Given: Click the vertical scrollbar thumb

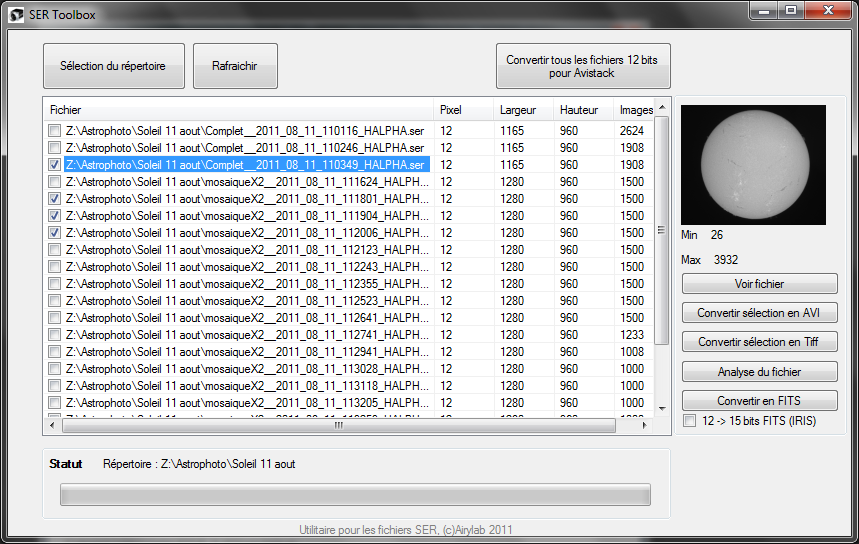Looking at the screenshot, I should coord(662,230).
